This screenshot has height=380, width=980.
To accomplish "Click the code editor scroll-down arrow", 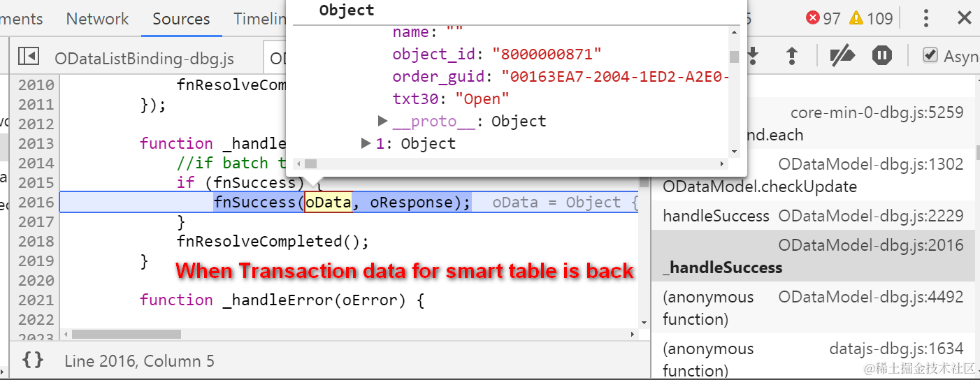I will click(x=644, y=322).
